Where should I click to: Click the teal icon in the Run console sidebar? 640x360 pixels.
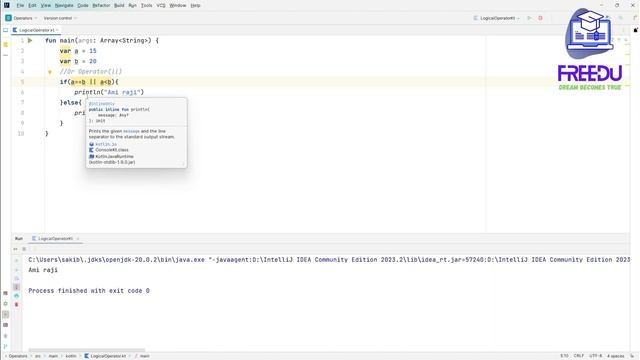pyautogui.click(x=17, y=296)
